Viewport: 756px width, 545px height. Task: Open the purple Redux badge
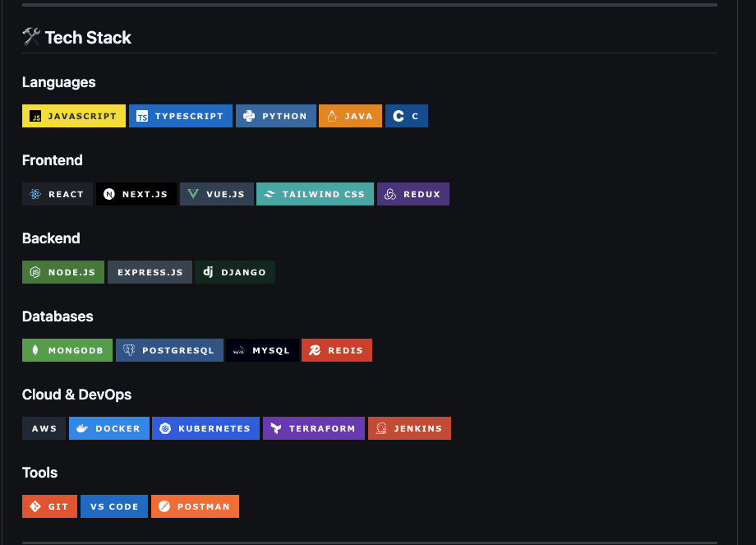click(413, 194)
